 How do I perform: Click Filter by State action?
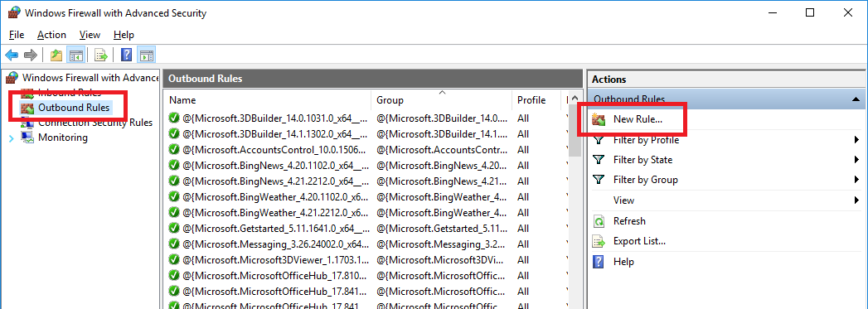point(643,160)
